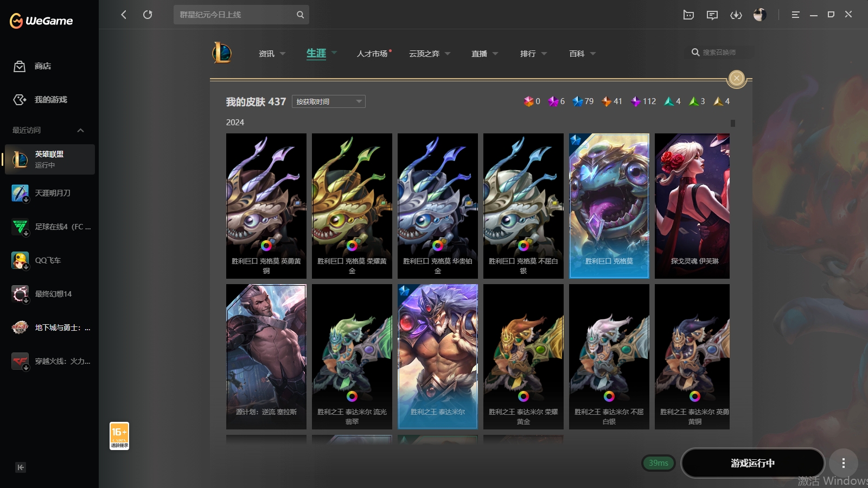Screen dimensions: 868x488
Task: Go back with the left arrow
Action: (x=124, y=15)
